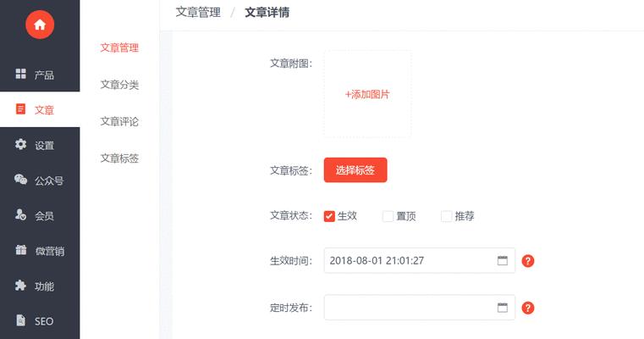Click the 设置 gear icon

(20, 144)
